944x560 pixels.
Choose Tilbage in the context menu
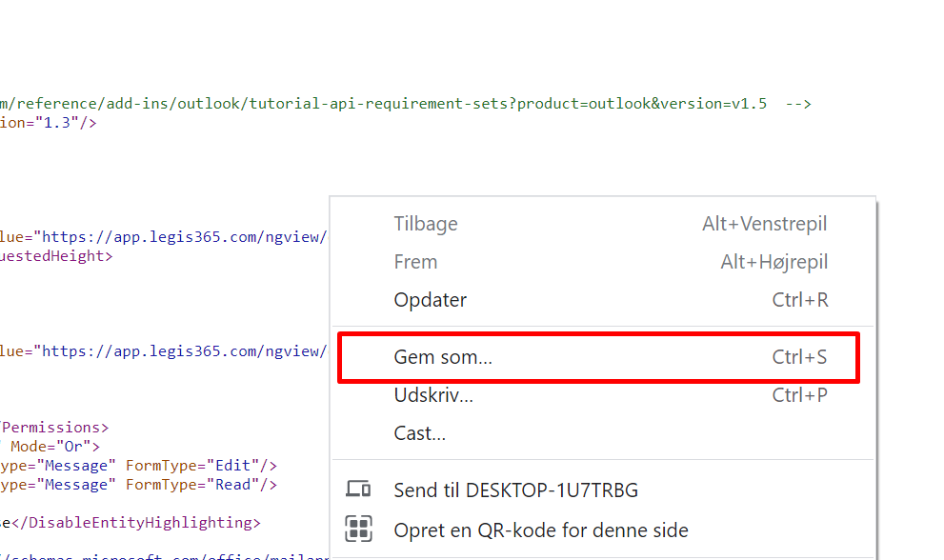426,224
